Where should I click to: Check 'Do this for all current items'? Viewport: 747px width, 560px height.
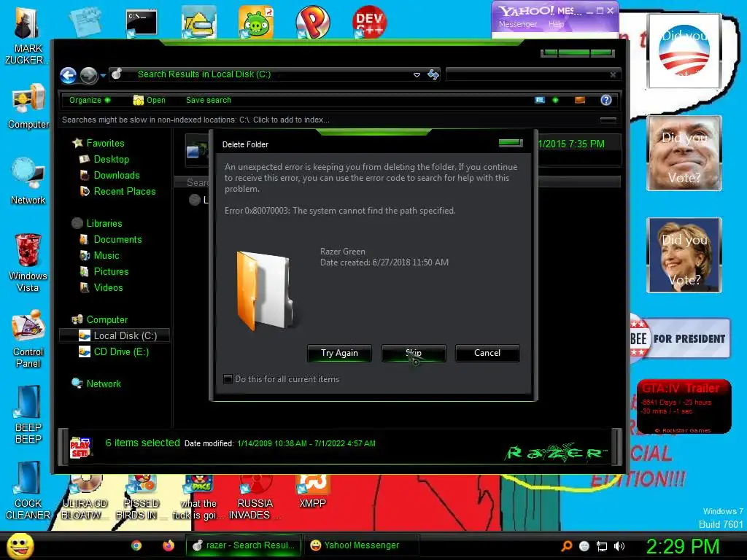click(228, 379)
